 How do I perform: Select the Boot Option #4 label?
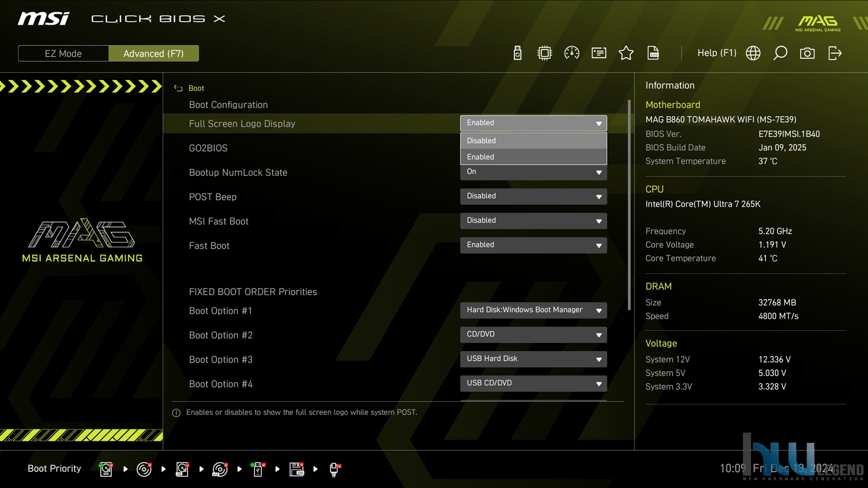coord(220,384)
